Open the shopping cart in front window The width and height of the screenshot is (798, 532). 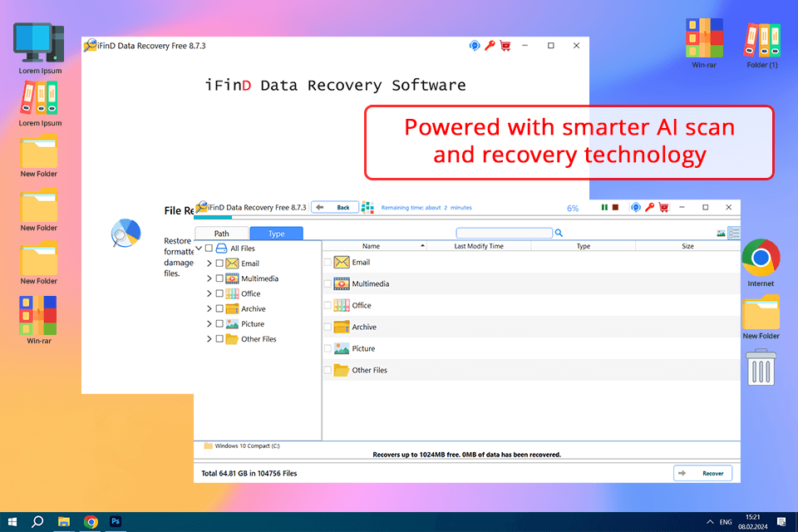pos(663,207)
